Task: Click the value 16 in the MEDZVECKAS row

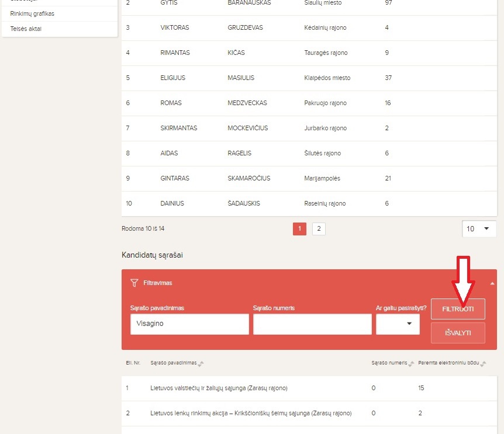Action: (388, 103)
